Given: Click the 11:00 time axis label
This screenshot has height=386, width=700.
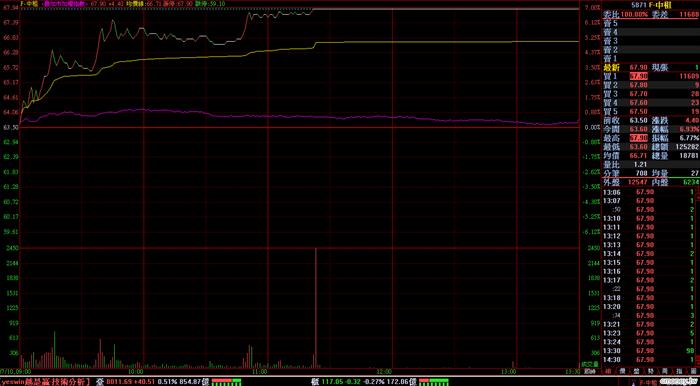Looking at the screenshot, I should tap(259, 371).
